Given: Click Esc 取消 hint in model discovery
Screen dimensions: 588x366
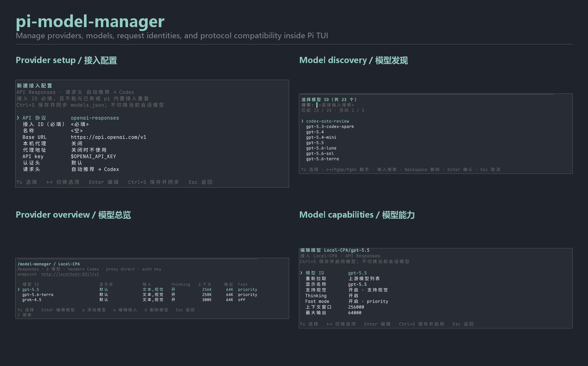Looking at the screenshot, I should [x=490, y=170].
